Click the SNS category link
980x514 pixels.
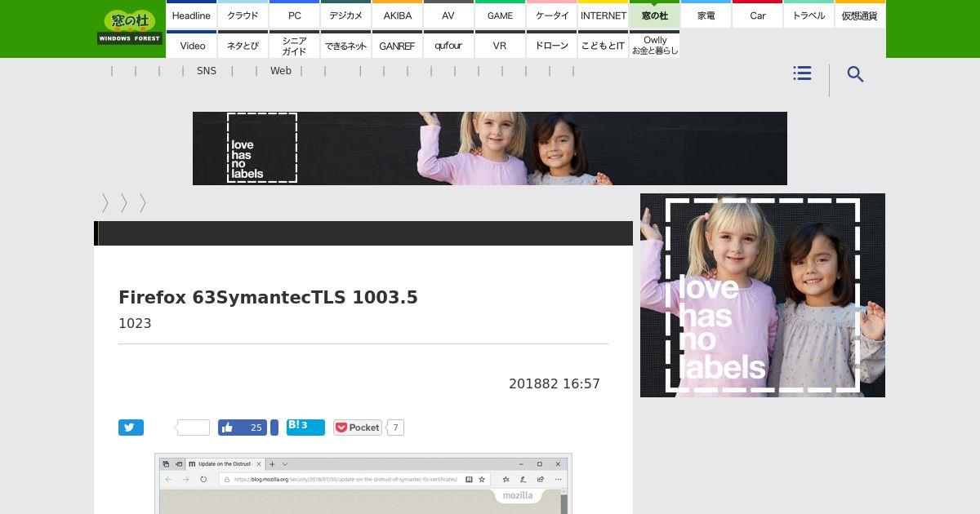point(207,71)
